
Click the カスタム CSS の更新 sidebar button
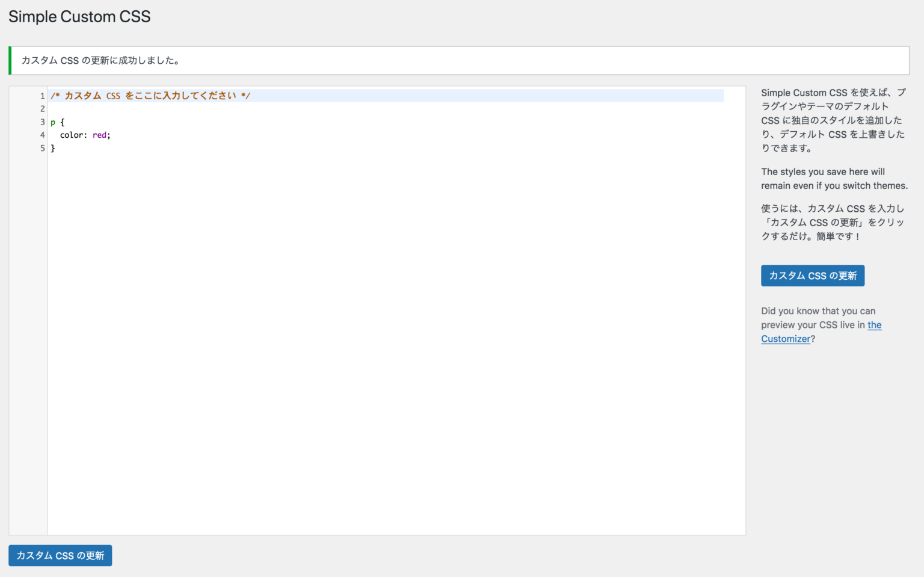tap(812, 276)
